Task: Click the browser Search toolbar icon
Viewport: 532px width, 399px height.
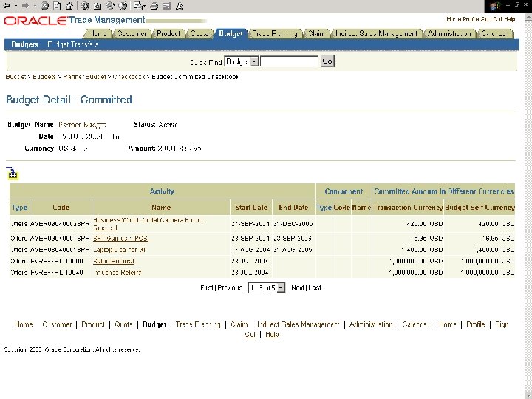Action: (85, 6)
